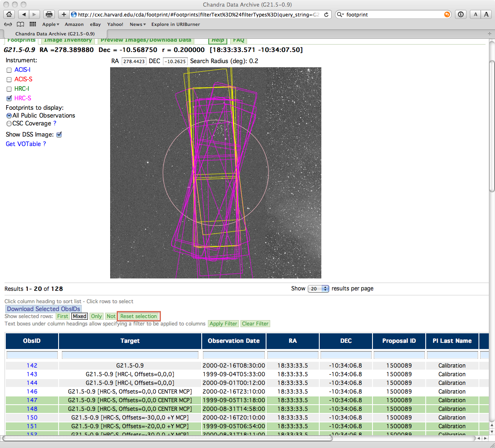This screenshot has width=495, height=448.
Task: Open the results per page dropdown
Action: pos(318,289)
